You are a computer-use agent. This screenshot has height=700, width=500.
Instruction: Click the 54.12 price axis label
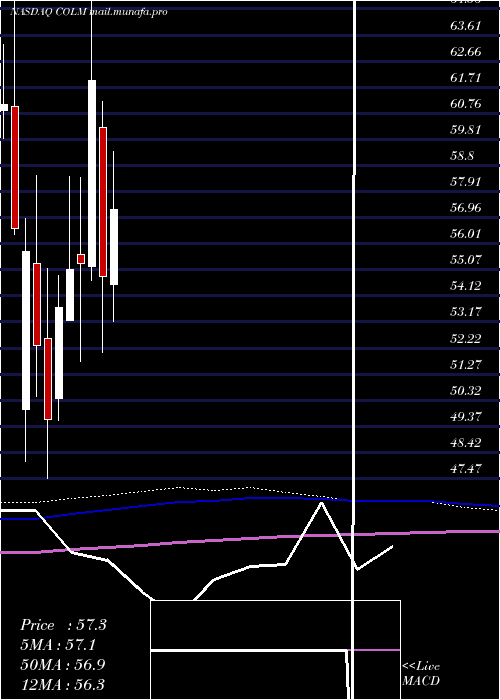pyautogui.click(x=466, y=285)
